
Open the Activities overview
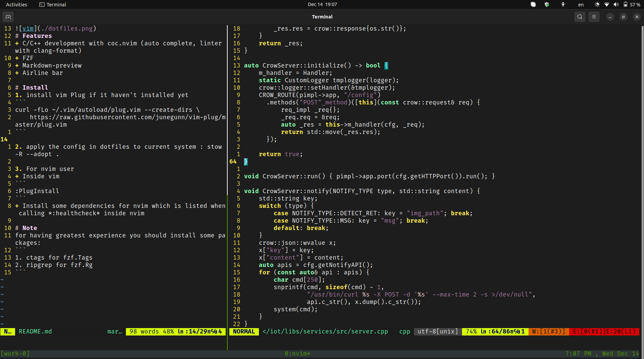16,4
